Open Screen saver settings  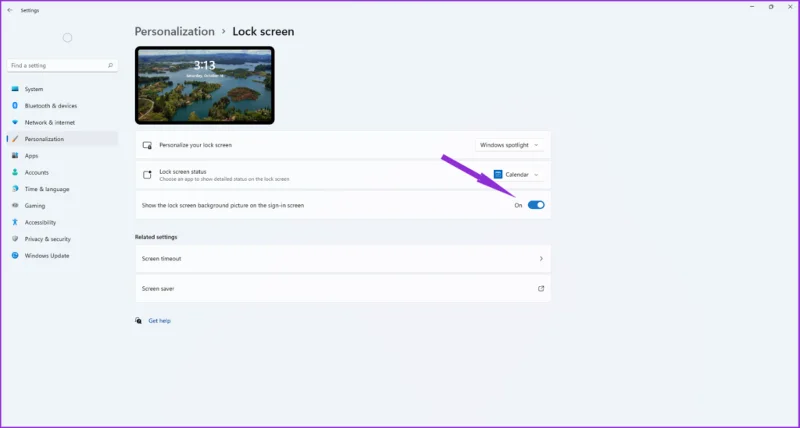343,289
